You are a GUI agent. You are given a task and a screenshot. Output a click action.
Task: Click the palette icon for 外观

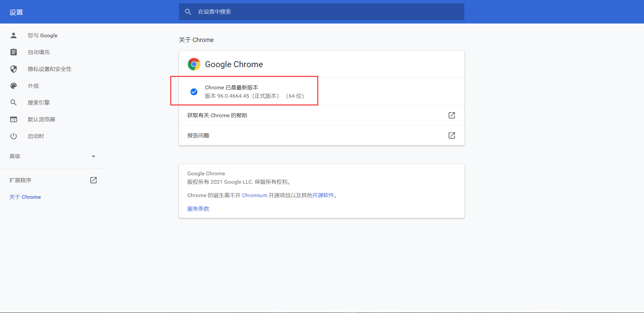(13, 86)
